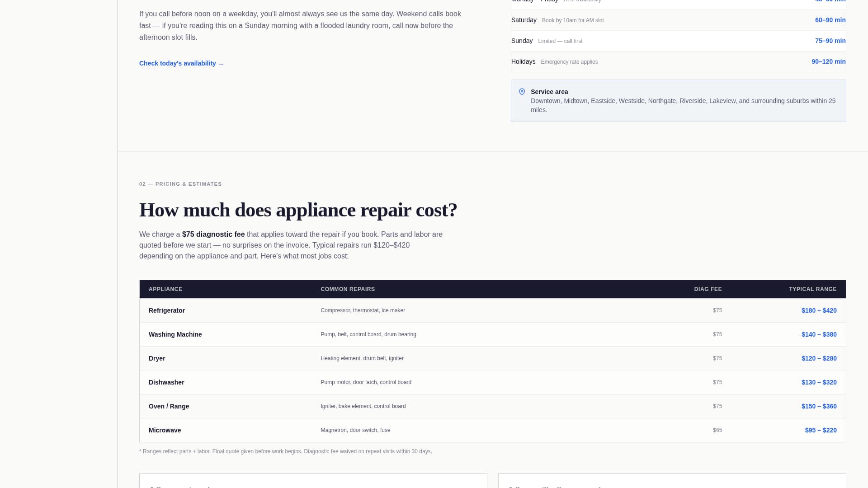The width and height of the screenshot is (868, 488).
Task: Click 'Pump motor, door latch, control board' cell
Action: [366, 382]
